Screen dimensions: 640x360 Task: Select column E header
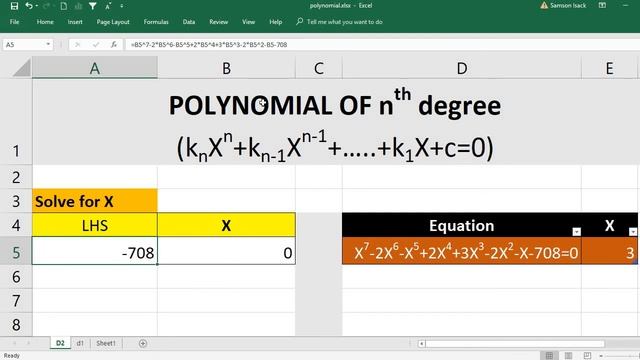coord(609,68)
